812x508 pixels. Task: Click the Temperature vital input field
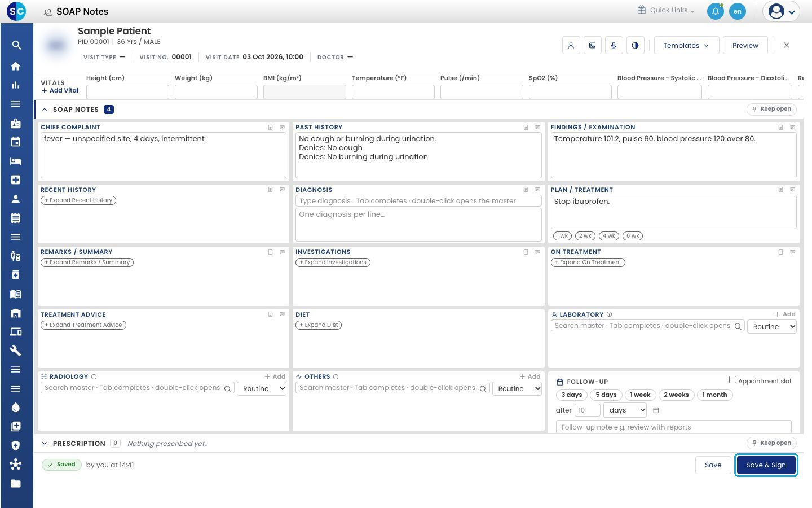[393, 92]
